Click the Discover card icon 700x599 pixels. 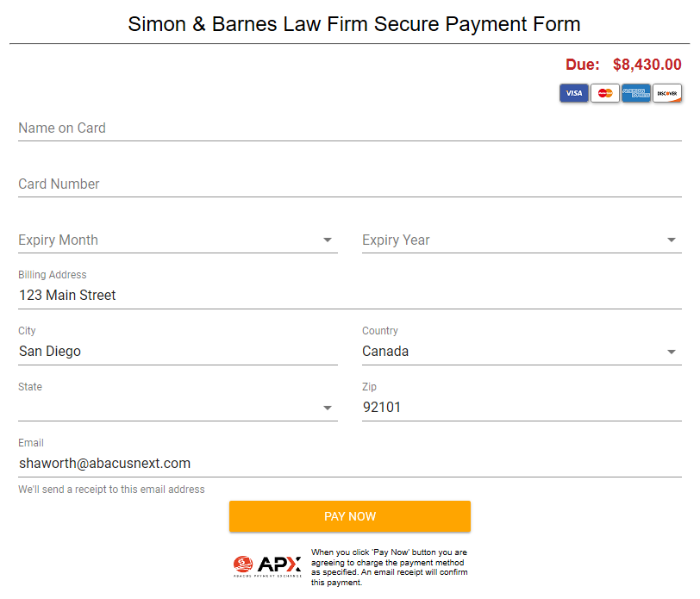click(667, 93)
